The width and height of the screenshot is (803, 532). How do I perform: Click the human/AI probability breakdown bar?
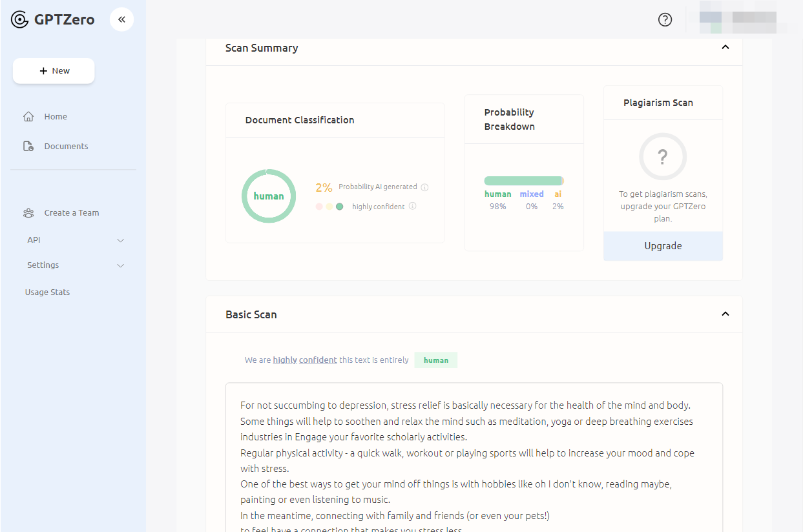(523, 181)
